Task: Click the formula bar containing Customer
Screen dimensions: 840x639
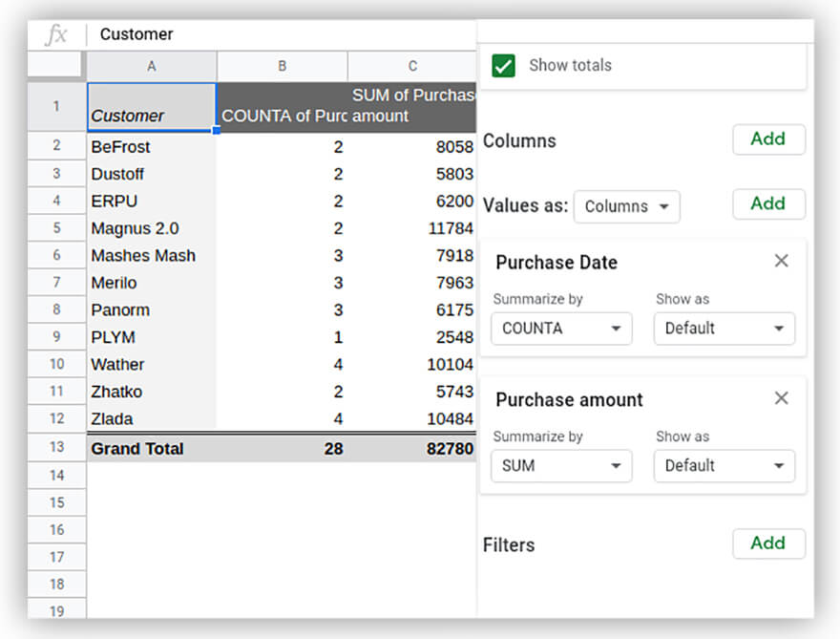Action: tap(286, 34)
